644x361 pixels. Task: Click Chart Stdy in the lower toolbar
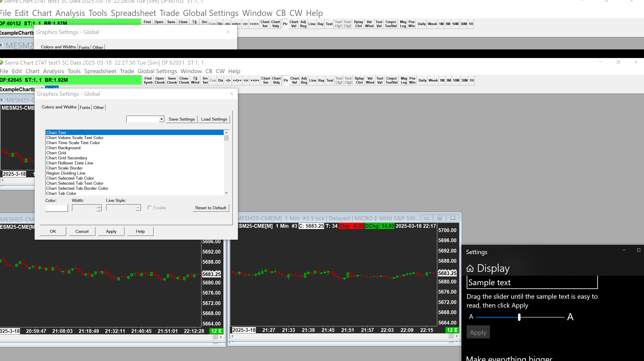pos(276,80)
